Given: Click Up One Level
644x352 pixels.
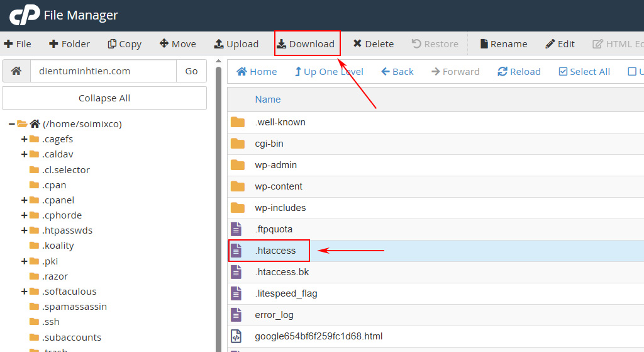Looking at the screenshot, I should [x=329, y=72].
